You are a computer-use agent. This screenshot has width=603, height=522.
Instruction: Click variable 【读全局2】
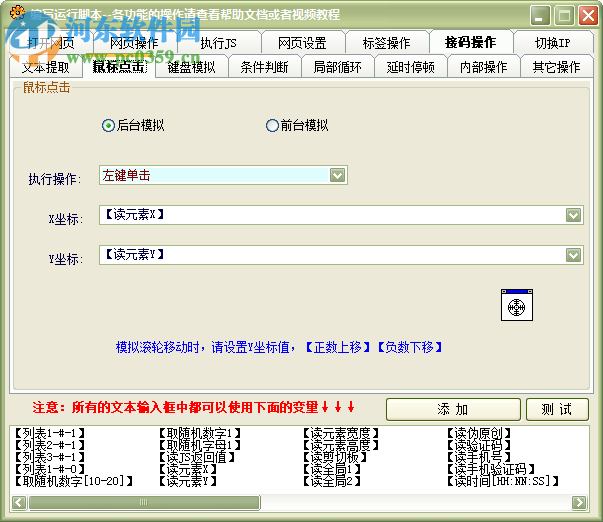click(x=332, y=481)
